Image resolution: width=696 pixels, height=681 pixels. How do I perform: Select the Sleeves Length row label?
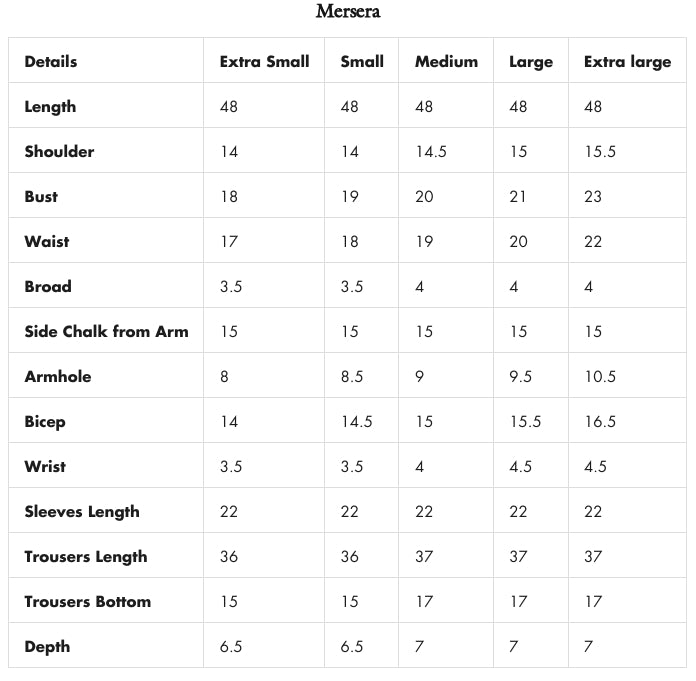[82, 511]
